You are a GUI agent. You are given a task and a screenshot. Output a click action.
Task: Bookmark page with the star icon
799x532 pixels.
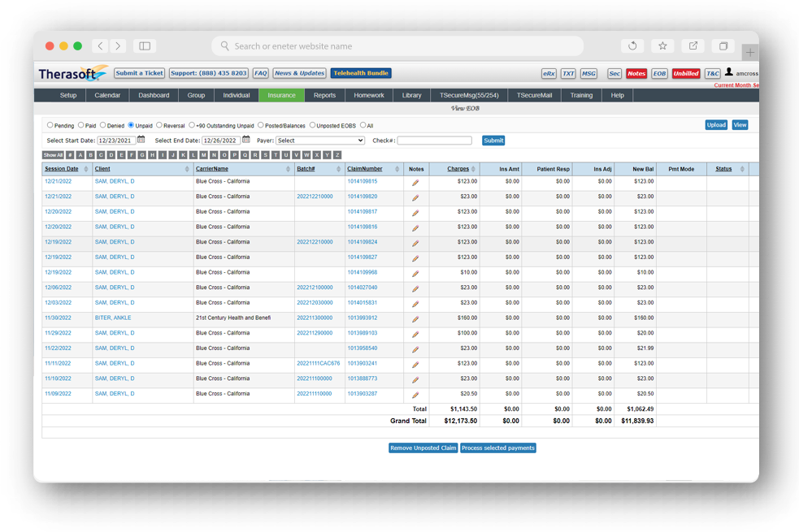pos(662,45)
